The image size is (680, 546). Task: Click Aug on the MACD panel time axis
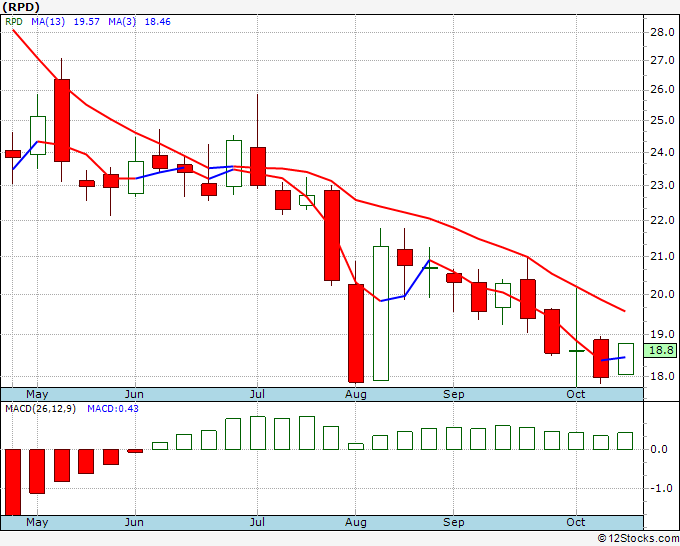356,522
